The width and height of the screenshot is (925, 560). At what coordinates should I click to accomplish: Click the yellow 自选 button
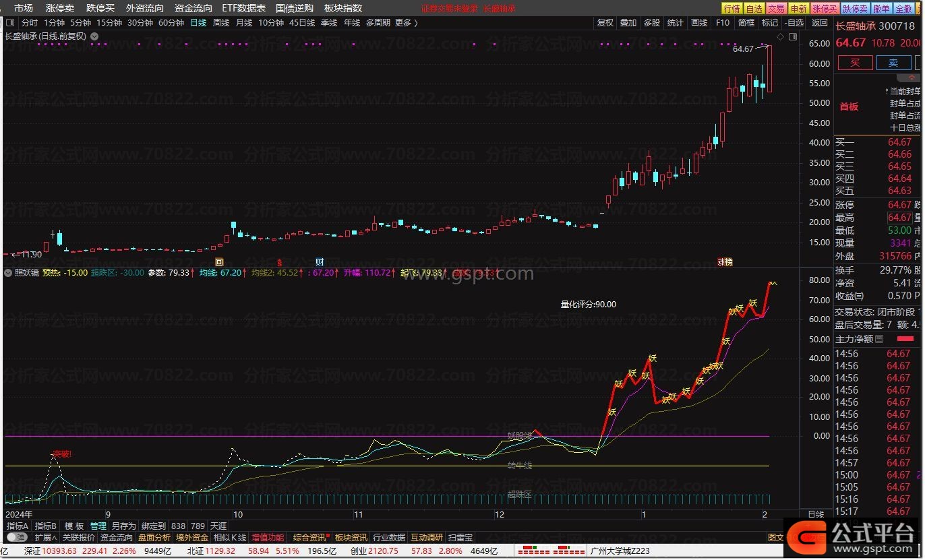(754, 9)
